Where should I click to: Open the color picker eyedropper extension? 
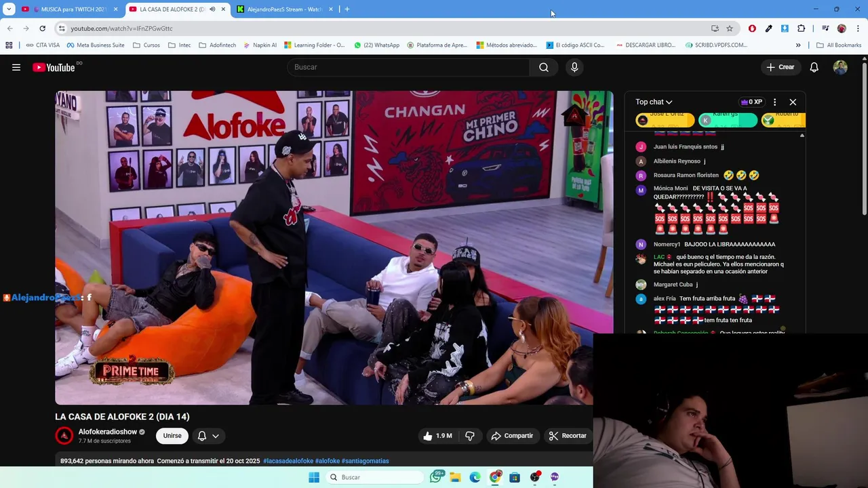click(x=768, y=28)
